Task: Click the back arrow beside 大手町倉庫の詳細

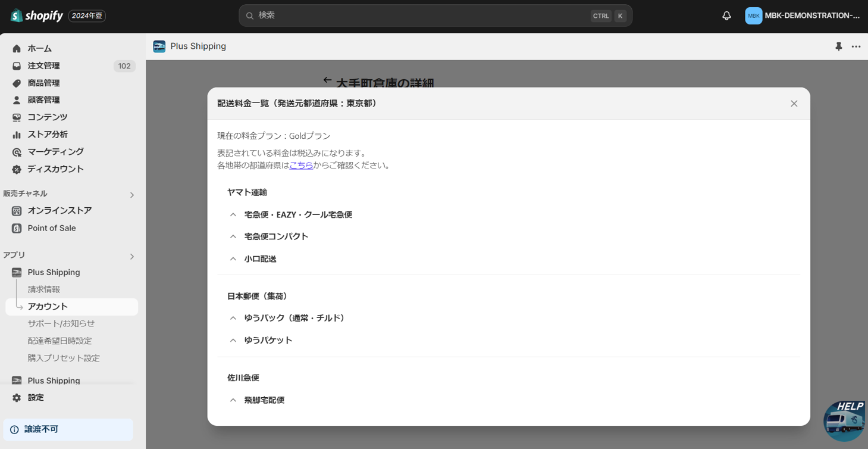Action: [x=327, y=80]
